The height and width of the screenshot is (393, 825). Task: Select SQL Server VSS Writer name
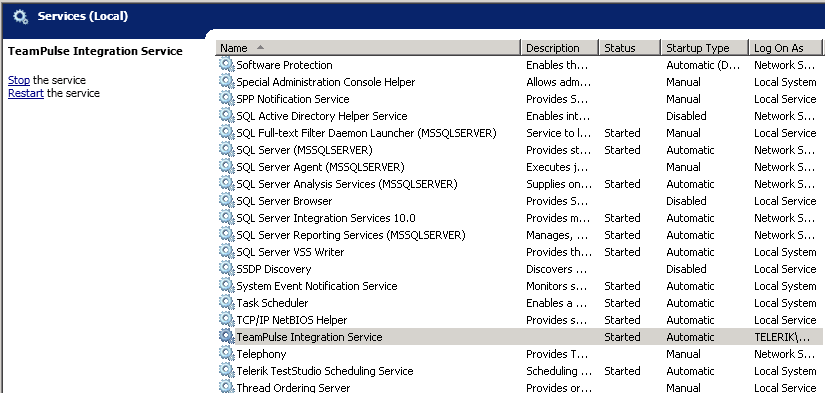[x=290, y=252]
